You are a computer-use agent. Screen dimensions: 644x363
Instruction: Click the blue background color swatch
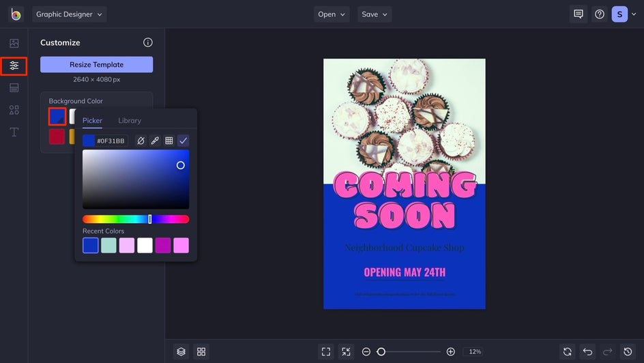click(x=57, y=117)
